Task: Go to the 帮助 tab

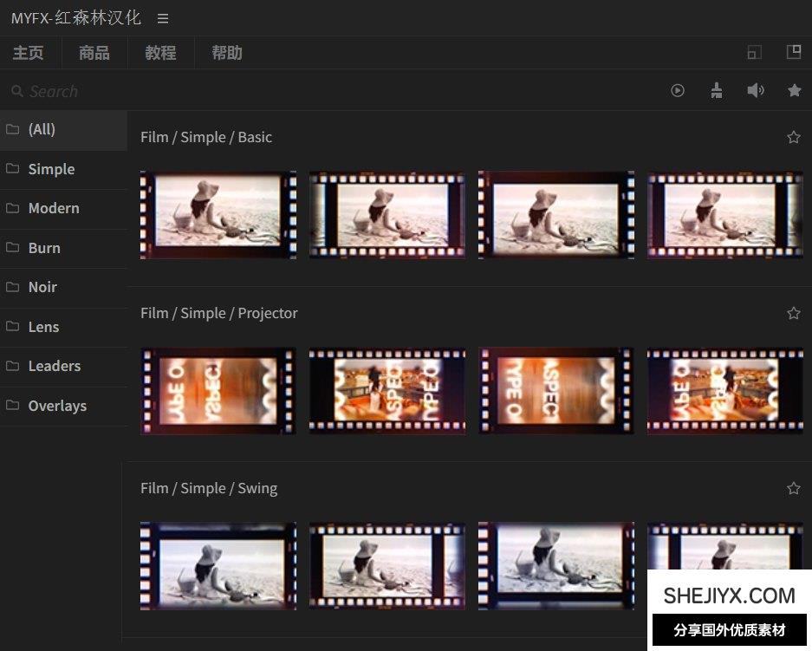Action: click(227, 53)
